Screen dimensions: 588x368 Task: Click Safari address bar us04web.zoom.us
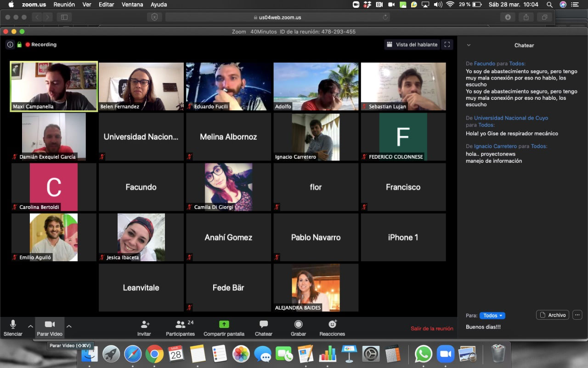277,17
